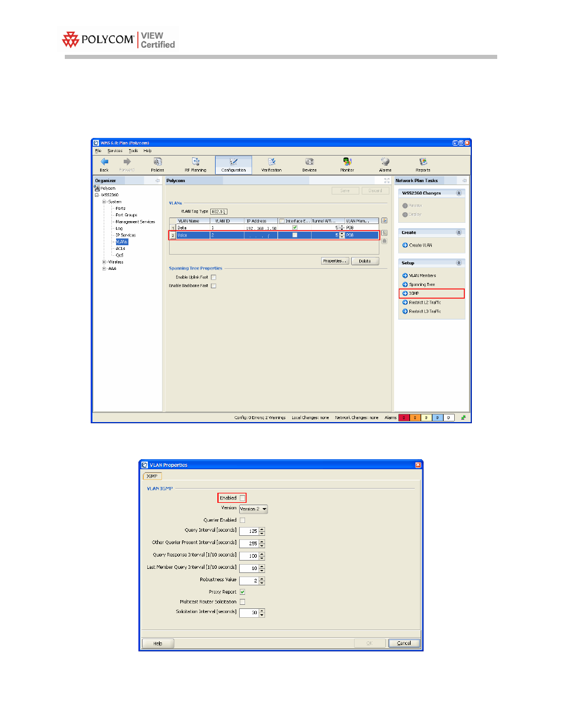Open the File menu

pos(98,150)
